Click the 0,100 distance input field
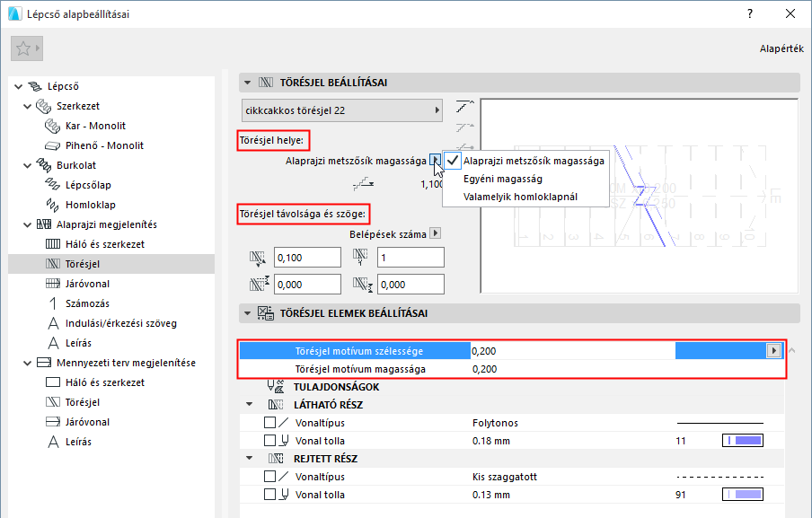The width and height of the screenshot is (812, 518). (x=307, y=258)
